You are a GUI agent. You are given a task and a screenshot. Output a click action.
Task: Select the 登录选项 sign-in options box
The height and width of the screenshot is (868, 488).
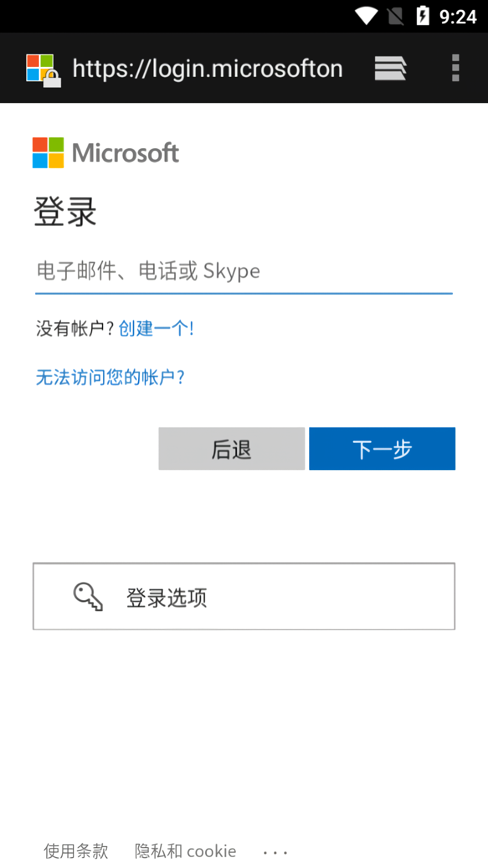pos(244,596)
